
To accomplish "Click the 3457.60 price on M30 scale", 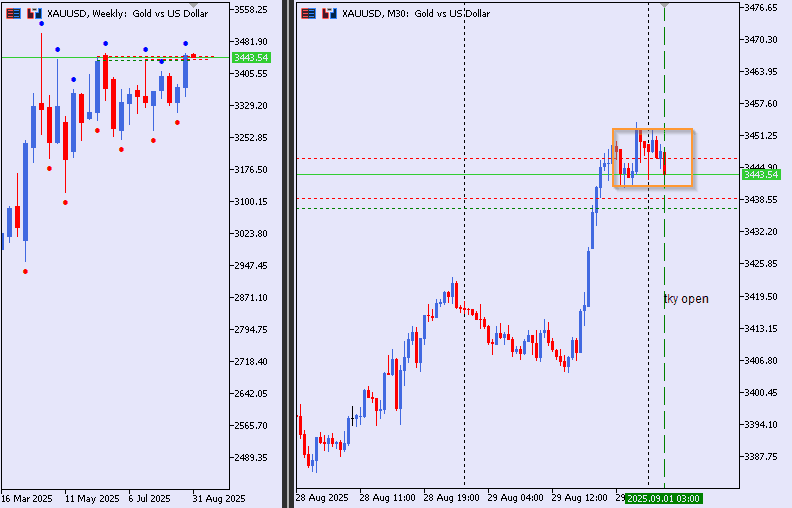I will pos(761,104).
